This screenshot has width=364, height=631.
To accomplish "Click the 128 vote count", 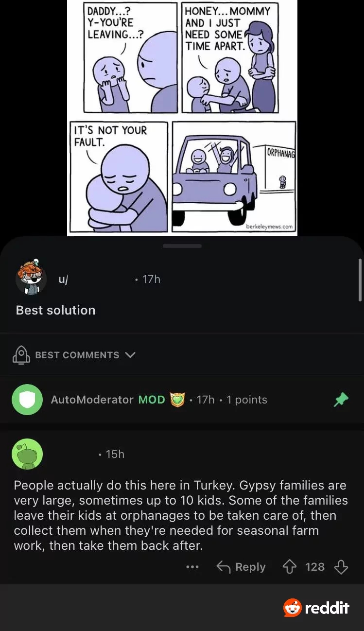I will (315, 567).
